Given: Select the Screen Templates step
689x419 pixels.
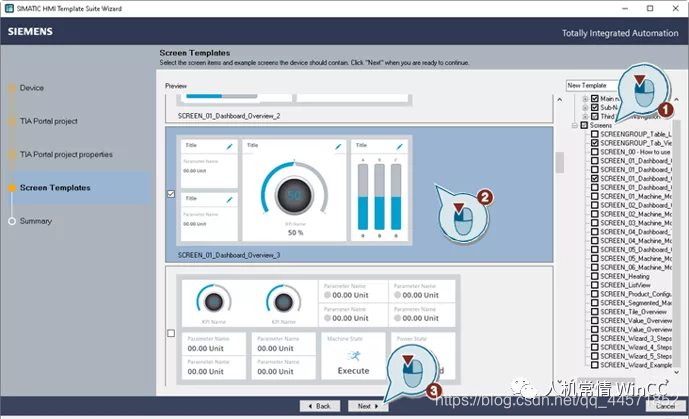Looking at the screenshot, I should tap(55, 188).
